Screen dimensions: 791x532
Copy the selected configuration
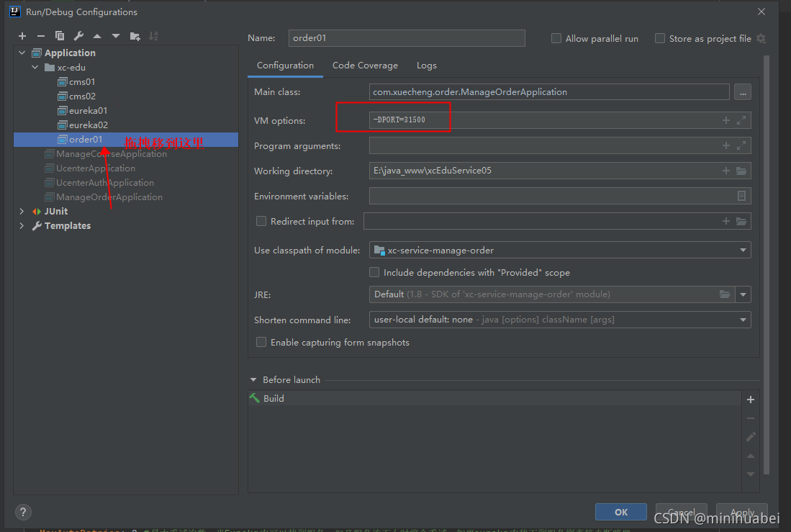click(60, 36)
